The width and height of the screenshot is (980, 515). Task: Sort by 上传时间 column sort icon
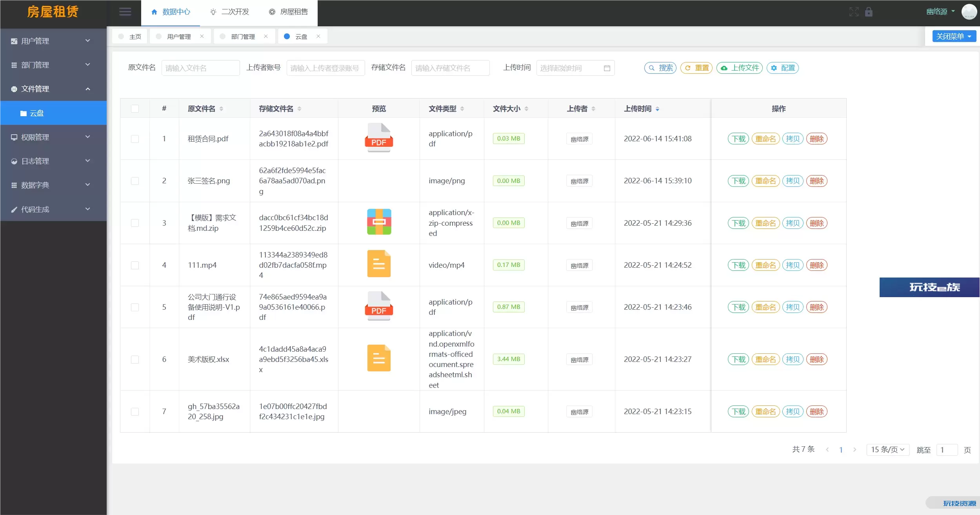coord(657,109)
